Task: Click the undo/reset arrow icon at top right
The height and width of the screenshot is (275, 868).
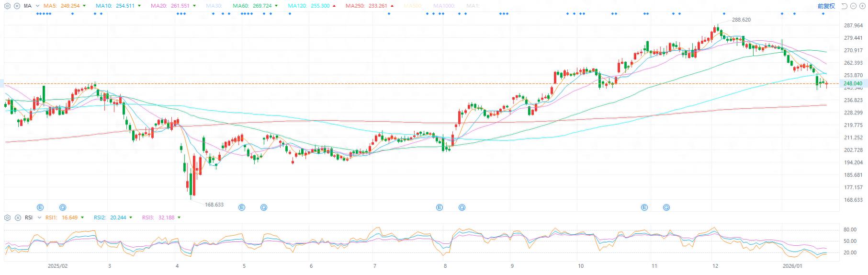Action: pyautogui.click(x=844, y=6)
